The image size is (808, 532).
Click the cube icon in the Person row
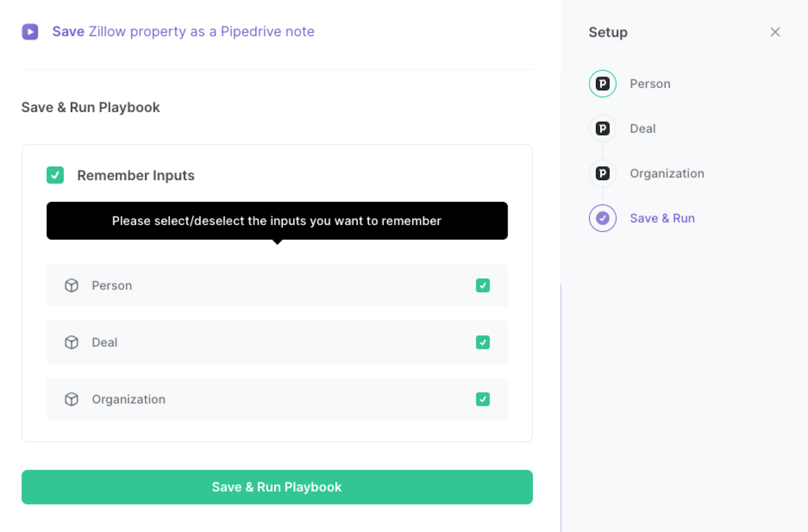point(72,286)
